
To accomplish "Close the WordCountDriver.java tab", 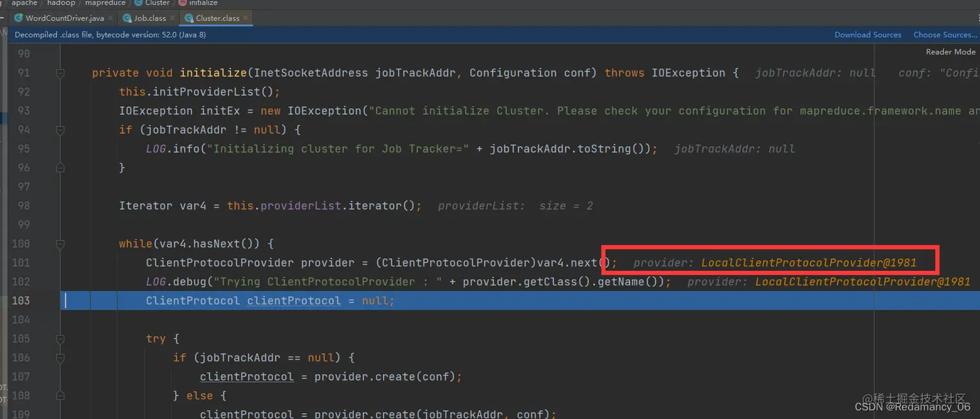I will [110, 18].
